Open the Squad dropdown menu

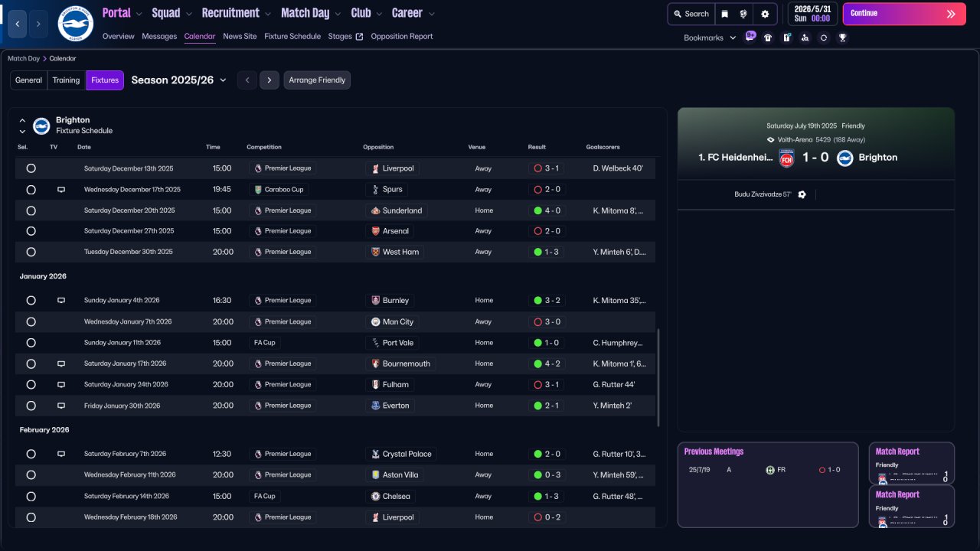tap(172, 13)
